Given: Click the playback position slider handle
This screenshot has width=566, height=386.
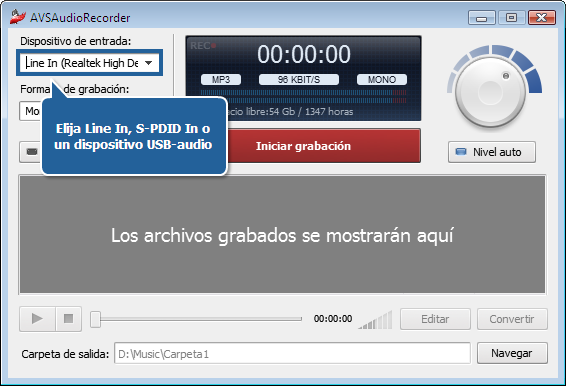Looking at the screenshot, I should (x=95, y=319).
